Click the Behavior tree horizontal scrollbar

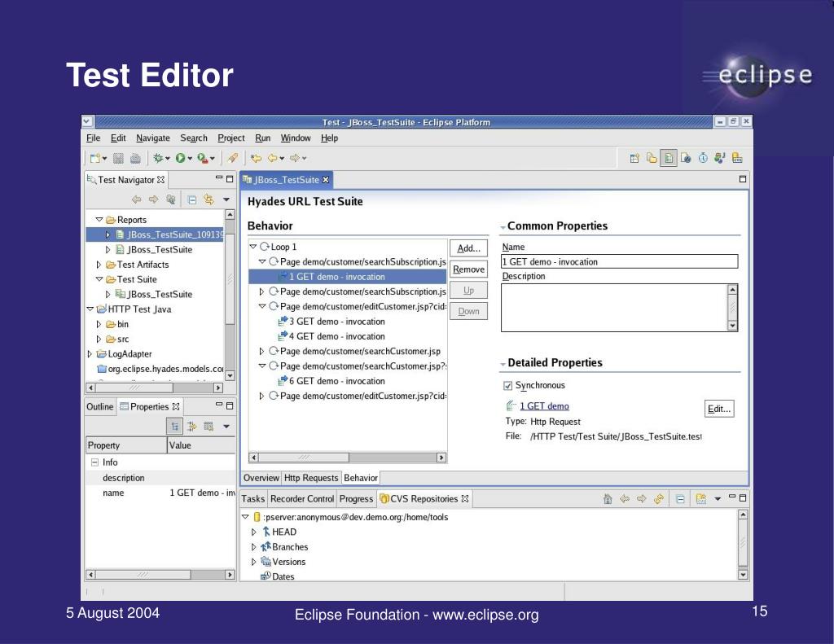[348, 458]
